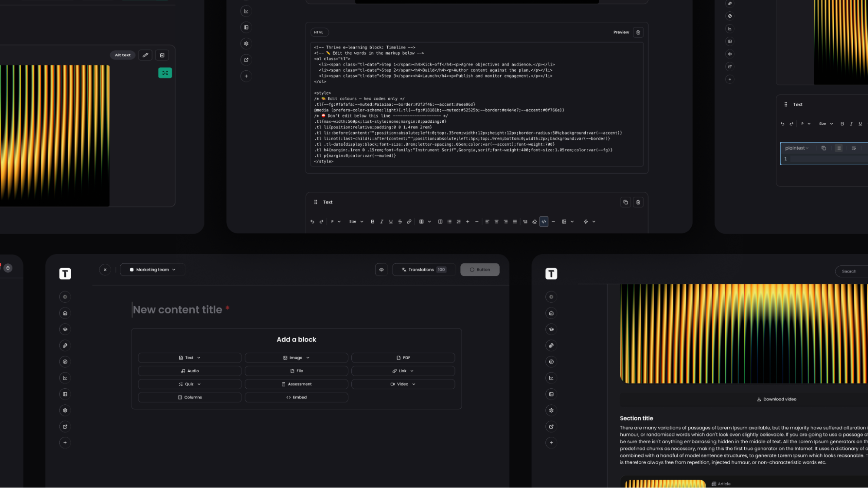Apply numbered list in center Text toolbar
868x488 pixels.
(x=459, y=222)
